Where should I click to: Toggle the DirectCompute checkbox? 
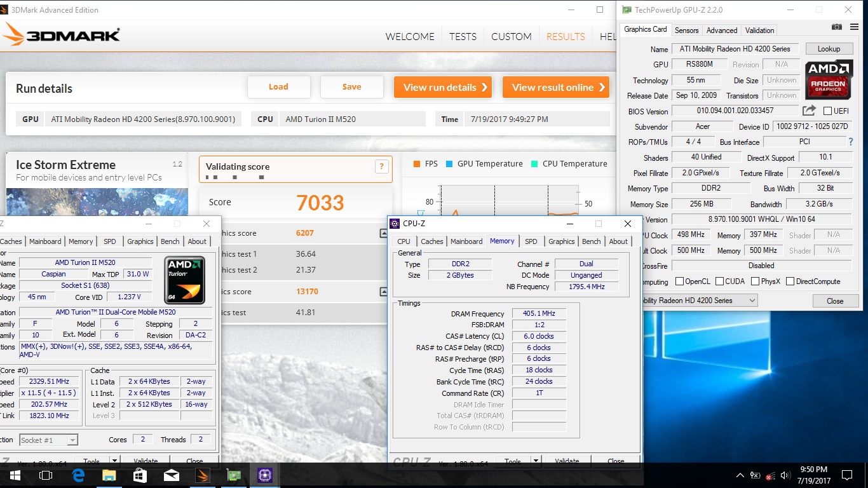coord(790,281)
